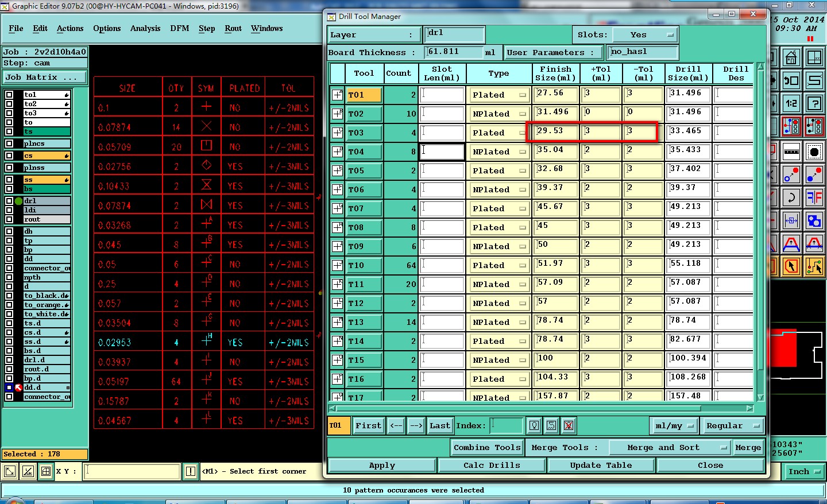Click the mirror F flip icon
Screen dimensions: 827x504
click(814, 197)
